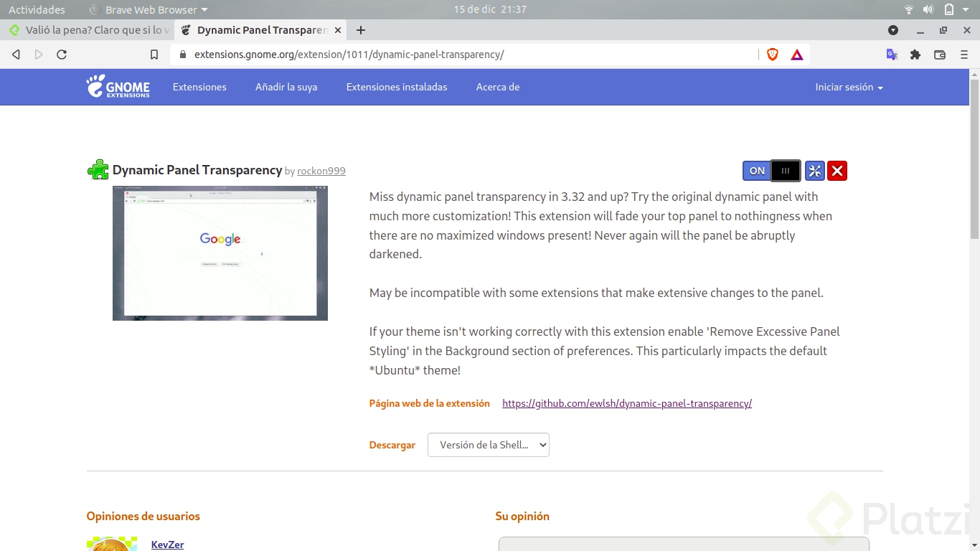Viewport: 980px width, 551px height.
Task: Click the GNOME Extensions logo
Action: pos(118,87)
